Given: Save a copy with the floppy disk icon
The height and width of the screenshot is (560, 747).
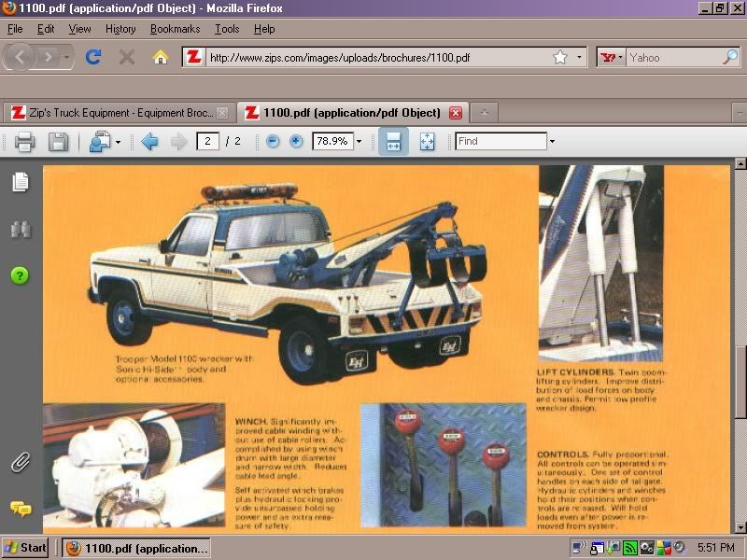Looking at the screenshot, I should click(x=58, y=142).
